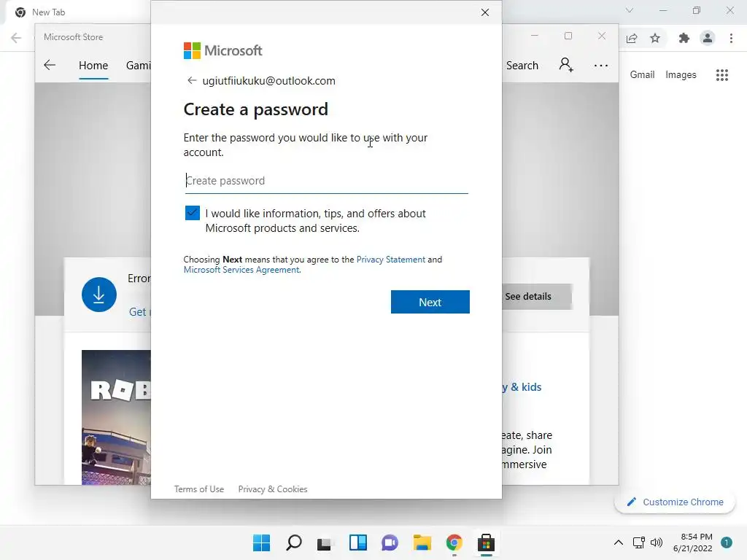747x560 pixels.
Task: Open Chrome profile avatar icon
Action: click(x=708, y=38)
